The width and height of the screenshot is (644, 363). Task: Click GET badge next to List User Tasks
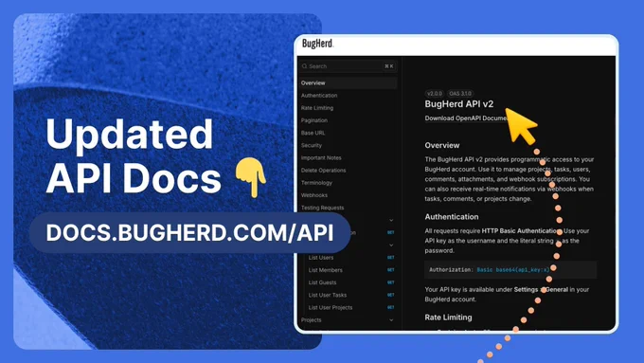tap(390, 295)
